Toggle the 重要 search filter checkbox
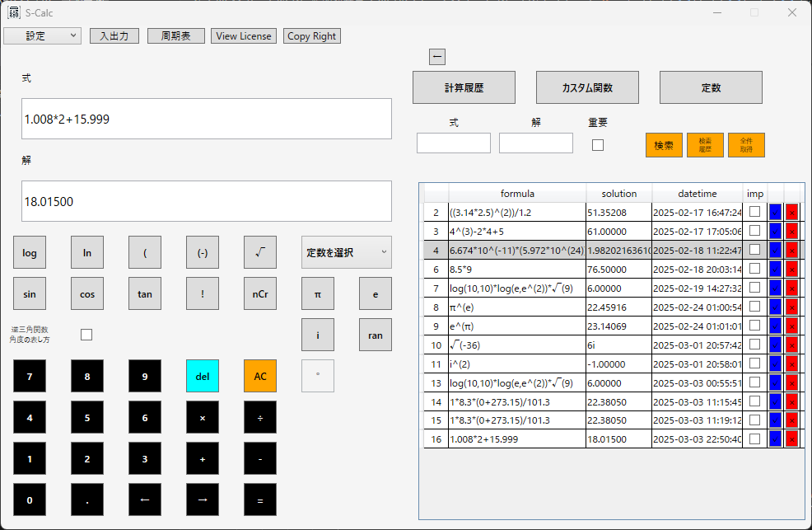Viewport: 812px width, 530px height. 598,145
